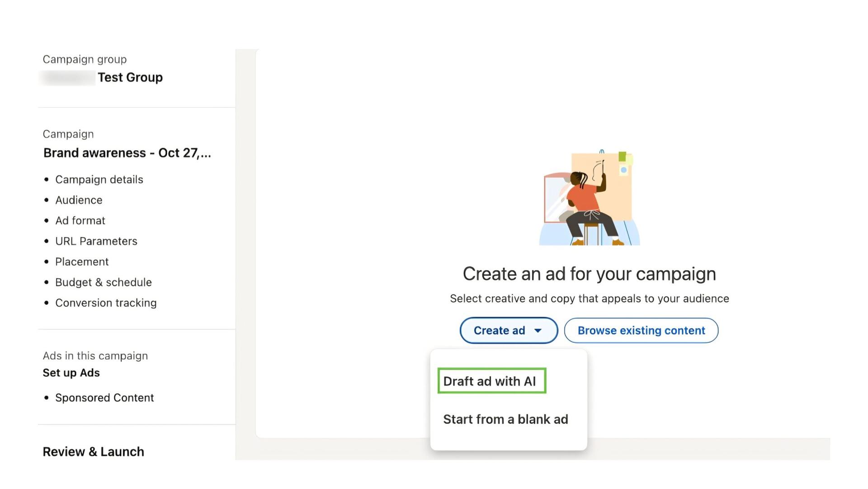Open Review & Launch step

pyautogui.click(x=93, y=451)
